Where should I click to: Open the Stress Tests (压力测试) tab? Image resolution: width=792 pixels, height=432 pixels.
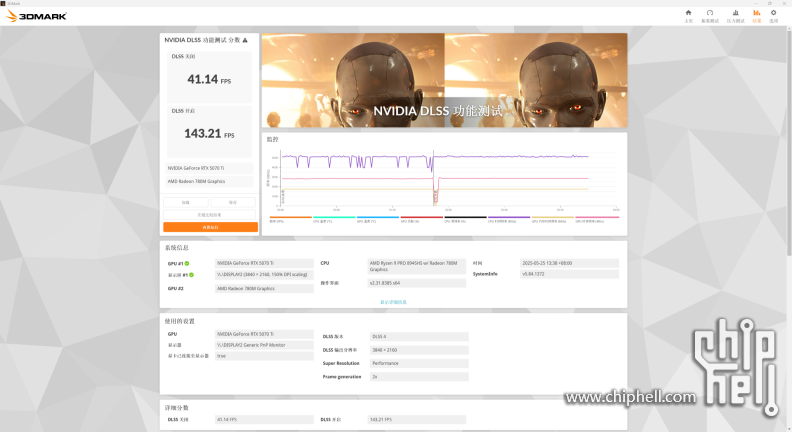(x=735, y=16)
